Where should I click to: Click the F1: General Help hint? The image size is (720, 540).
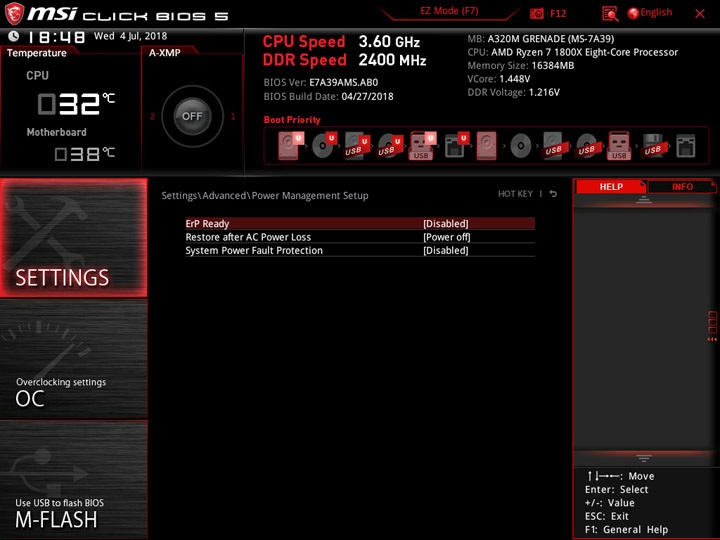click(627, 530)
